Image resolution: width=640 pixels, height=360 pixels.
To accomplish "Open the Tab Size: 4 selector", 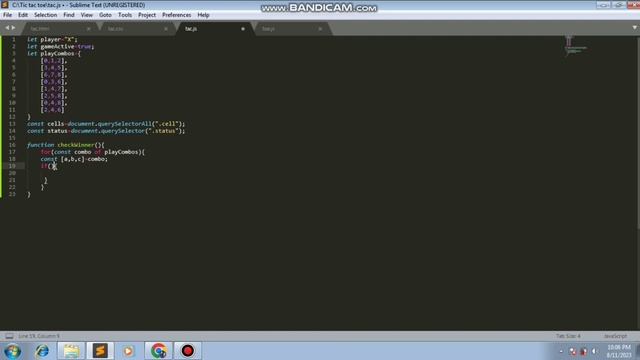I will pyautogui.click(x=568, y=336).
